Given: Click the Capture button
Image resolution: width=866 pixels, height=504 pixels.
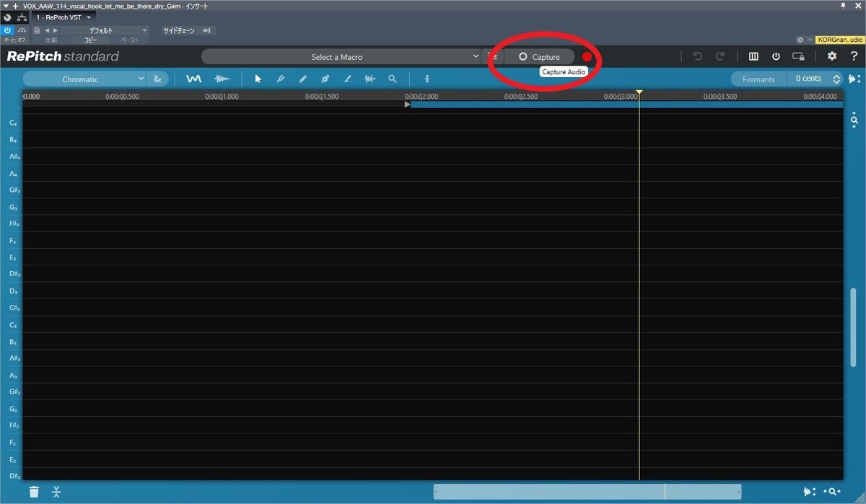Looking at the screenshot, I should coord(540,56).
